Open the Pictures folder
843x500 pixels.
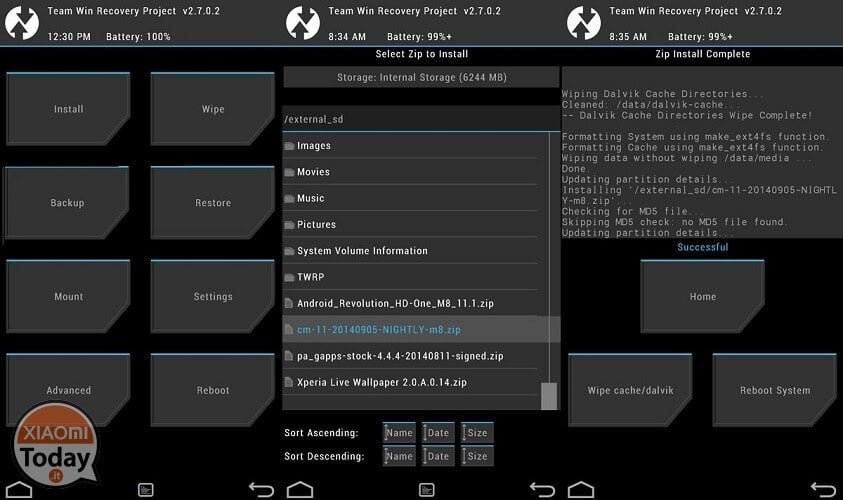[x=411, y=225]
